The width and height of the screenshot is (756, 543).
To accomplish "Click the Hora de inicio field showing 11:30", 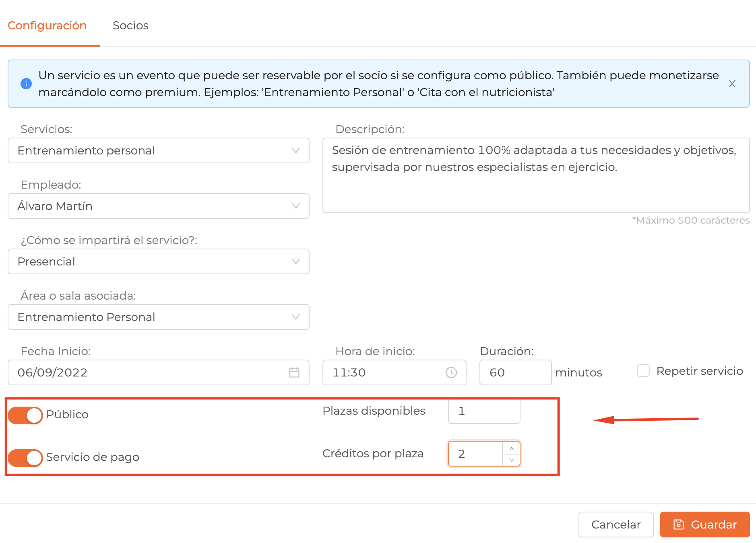I will pos(395,372).
